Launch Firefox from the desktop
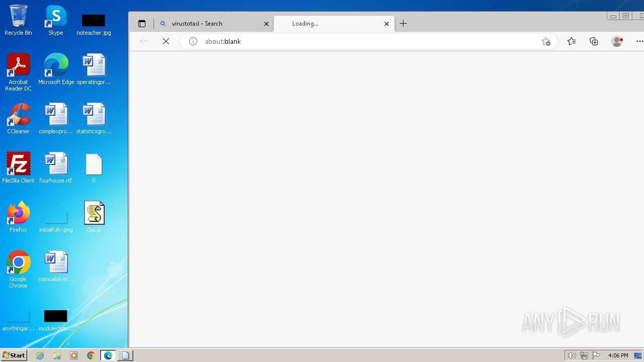Screen dimensions: 644x362 [18, 217]
